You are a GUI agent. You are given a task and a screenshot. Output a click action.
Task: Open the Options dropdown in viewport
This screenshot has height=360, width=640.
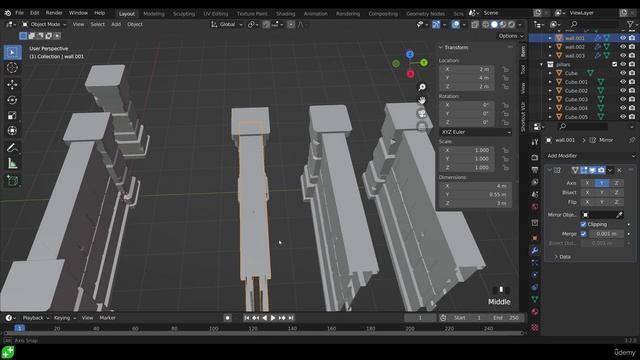[511, 36]
